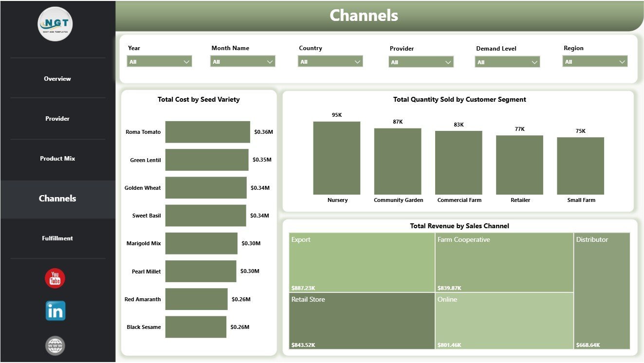Open the LinkedIn icon link
644x363 pixels.
(55, 311)
